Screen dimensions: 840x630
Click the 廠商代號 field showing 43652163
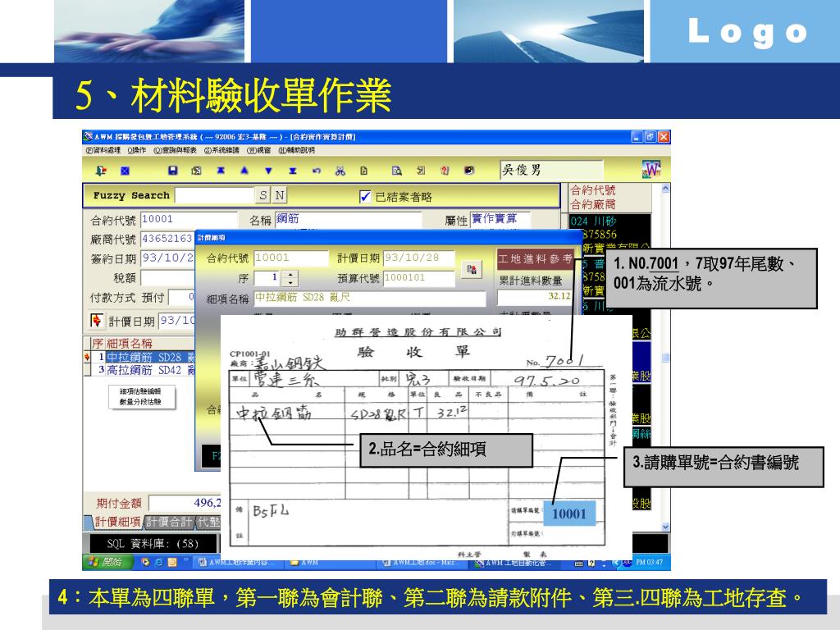167,239
